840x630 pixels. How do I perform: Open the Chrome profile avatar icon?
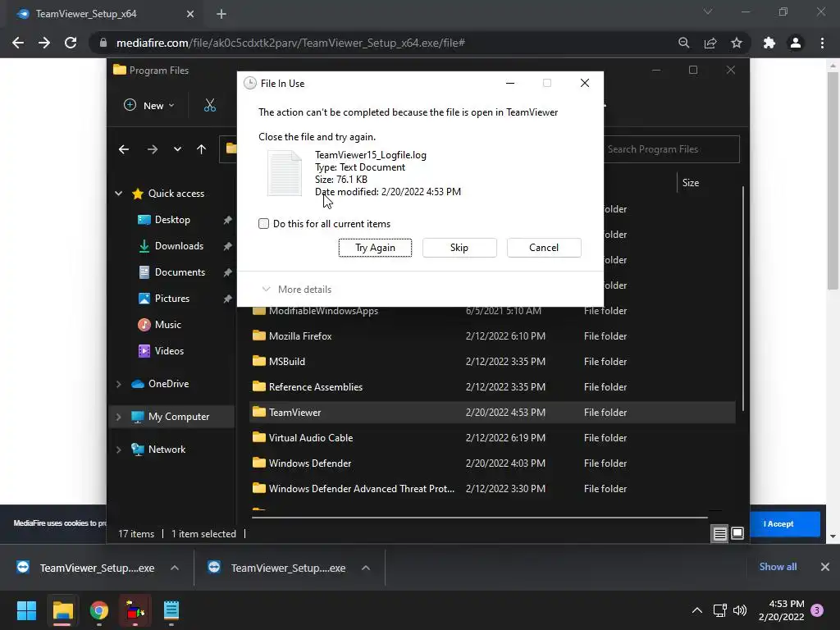pos(796,43)
